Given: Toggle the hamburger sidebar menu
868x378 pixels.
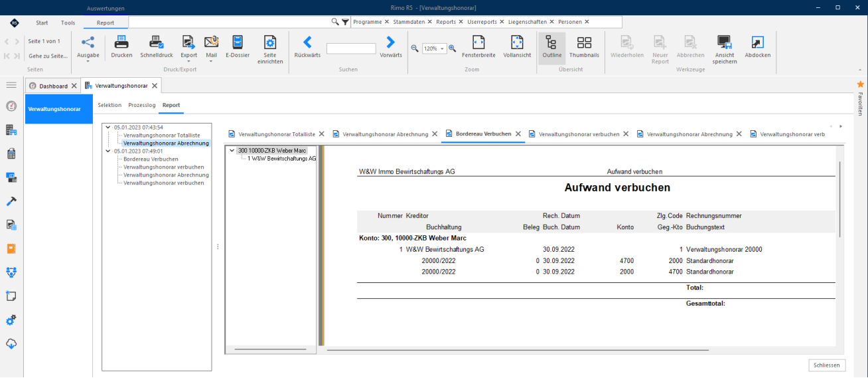Looking at the screenshot, I should click(11, 86).
